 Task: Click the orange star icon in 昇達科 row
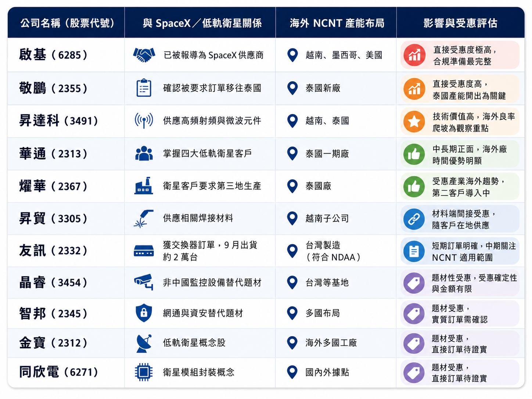414,121
